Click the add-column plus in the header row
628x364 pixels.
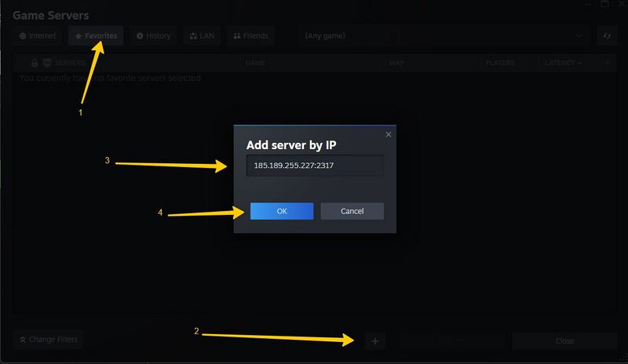[x=608, y=63]
